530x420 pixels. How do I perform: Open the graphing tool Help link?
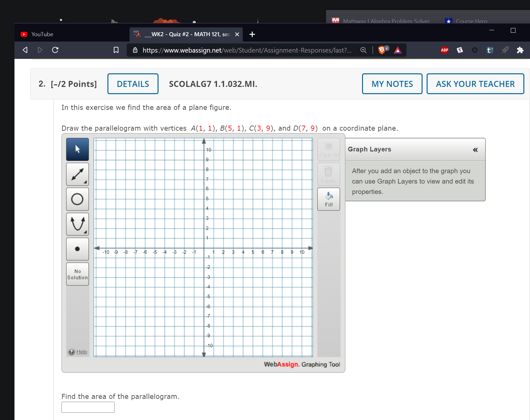(82, 352)
